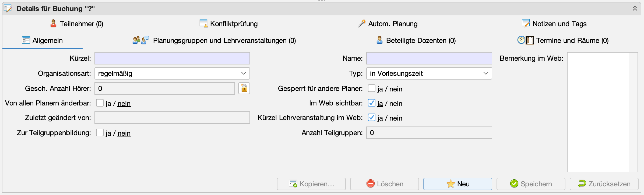Click the Neu button
Viewport: 644px width, 195px height.
pos(458,184)
